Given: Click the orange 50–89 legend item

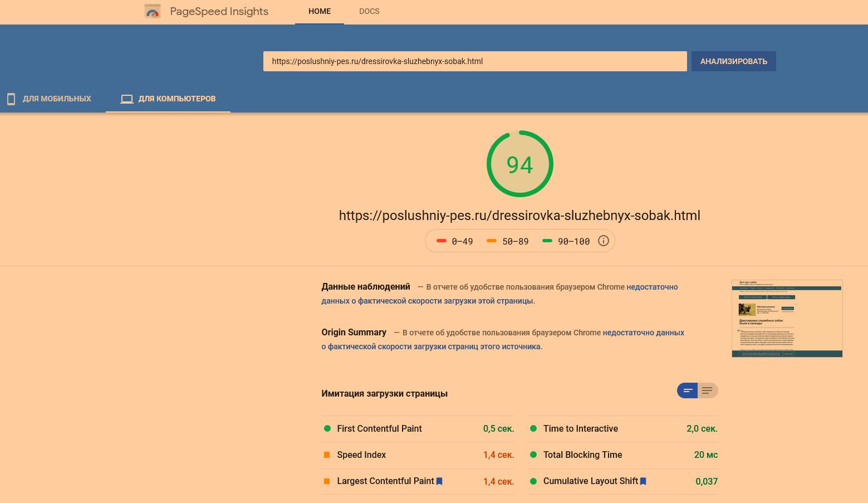Looking at the screenshot, I should click(x=508, y=241).
